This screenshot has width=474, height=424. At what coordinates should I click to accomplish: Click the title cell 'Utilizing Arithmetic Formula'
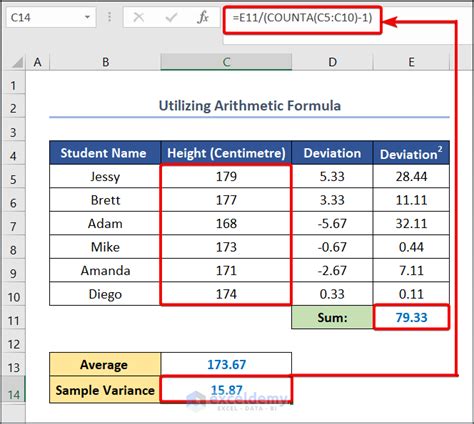click(x=249, y=106)
